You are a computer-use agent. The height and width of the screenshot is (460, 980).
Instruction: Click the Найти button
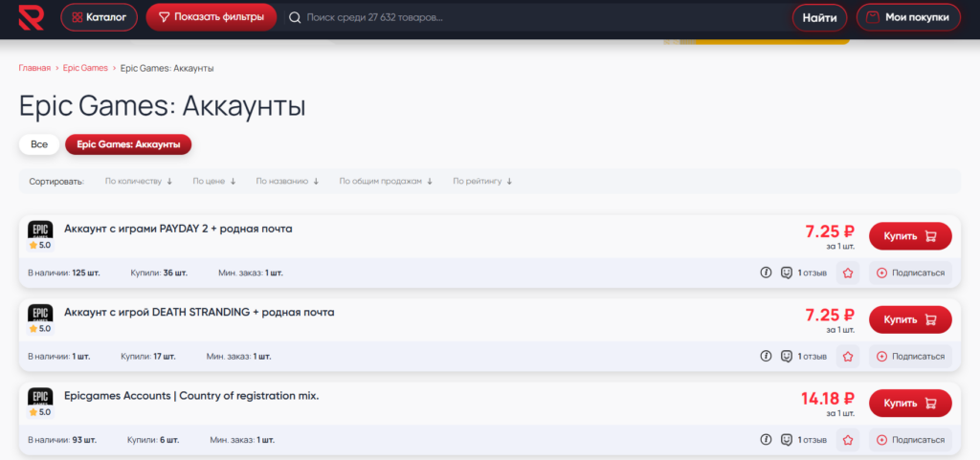819,18
